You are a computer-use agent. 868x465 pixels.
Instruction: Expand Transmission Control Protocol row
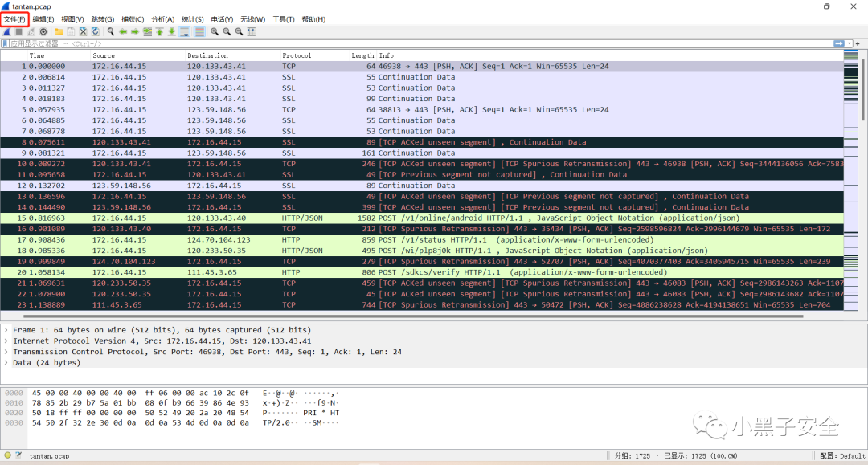click(6, 352)
